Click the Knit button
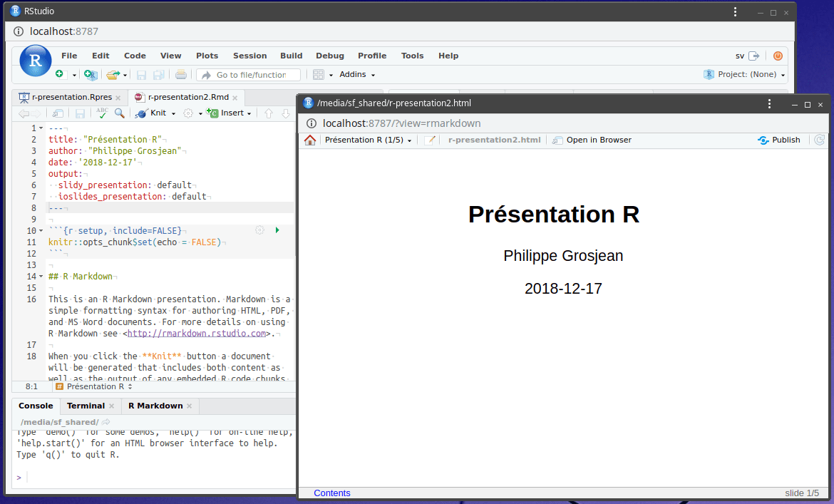The width and height of the screenshot is (834, 504). point(152,113)
